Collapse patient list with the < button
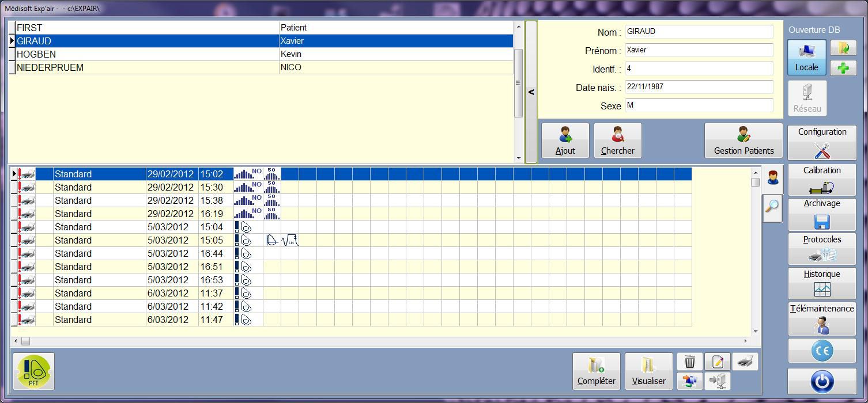Viewport: 868px width, 403px height. pyautogui.click(x=531, y=92)
